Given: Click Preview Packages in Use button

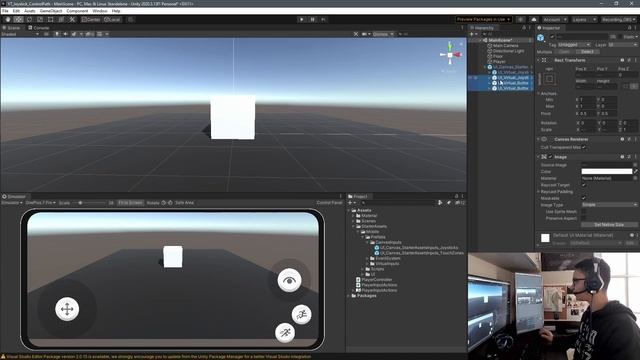Looking at the screenshot, I should pos(484,19).
